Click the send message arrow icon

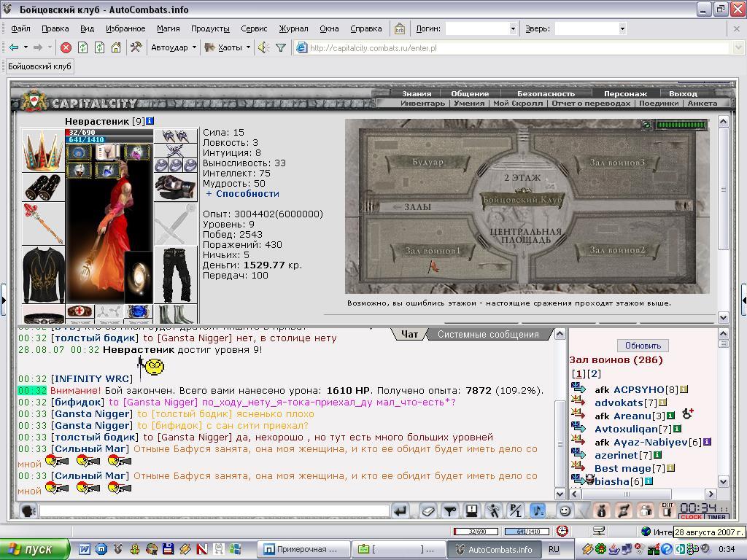tap(400, 511)
